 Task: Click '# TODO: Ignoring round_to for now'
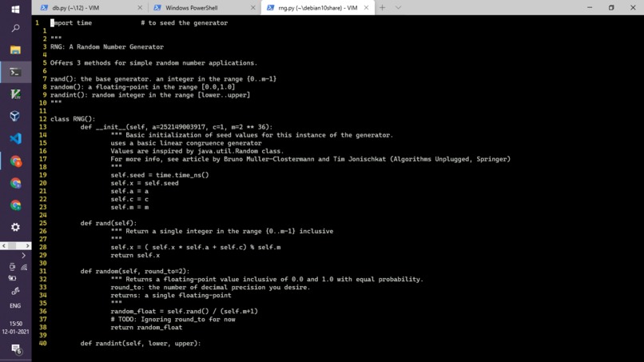(x=173, y=320)
